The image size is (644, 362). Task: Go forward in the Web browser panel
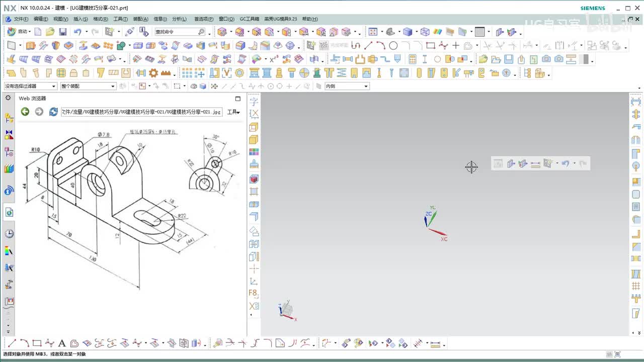(39, 112)
